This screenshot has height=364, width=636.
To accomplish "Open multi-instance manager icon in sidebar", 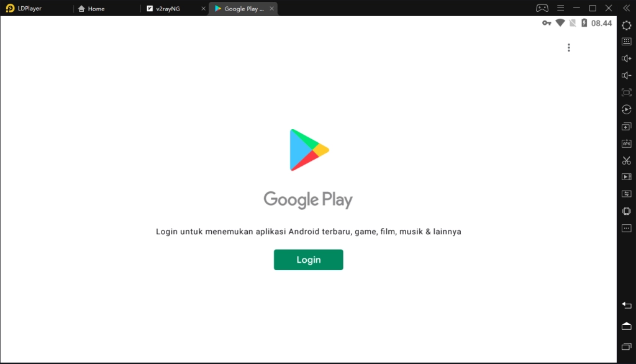I will 626,127.
